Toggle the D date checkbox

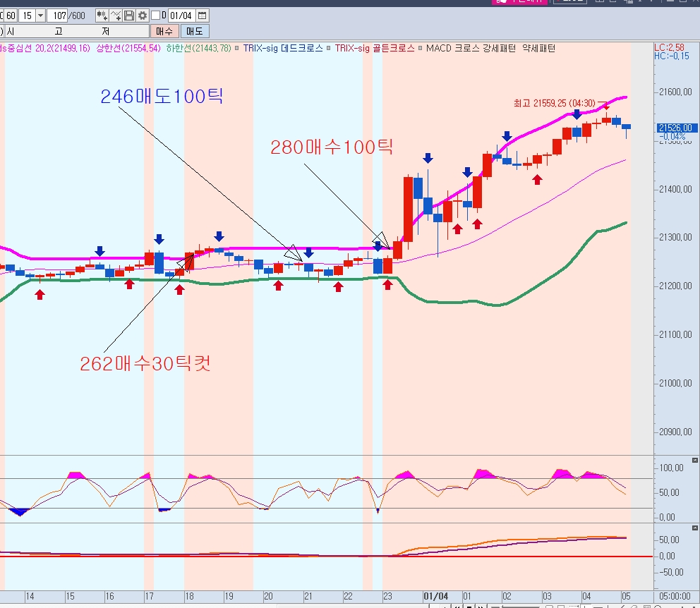[x=156, y=16]
